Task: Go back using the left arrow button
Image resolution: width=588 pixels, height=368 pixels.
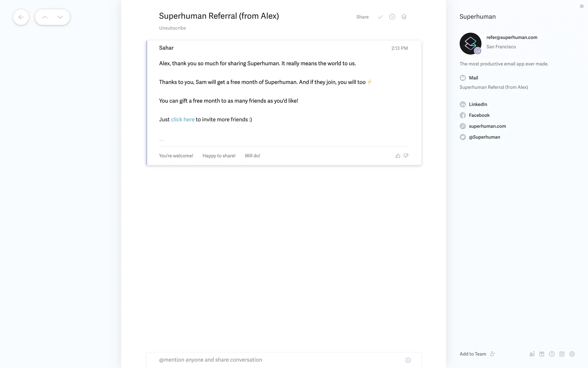Action: 21,17
